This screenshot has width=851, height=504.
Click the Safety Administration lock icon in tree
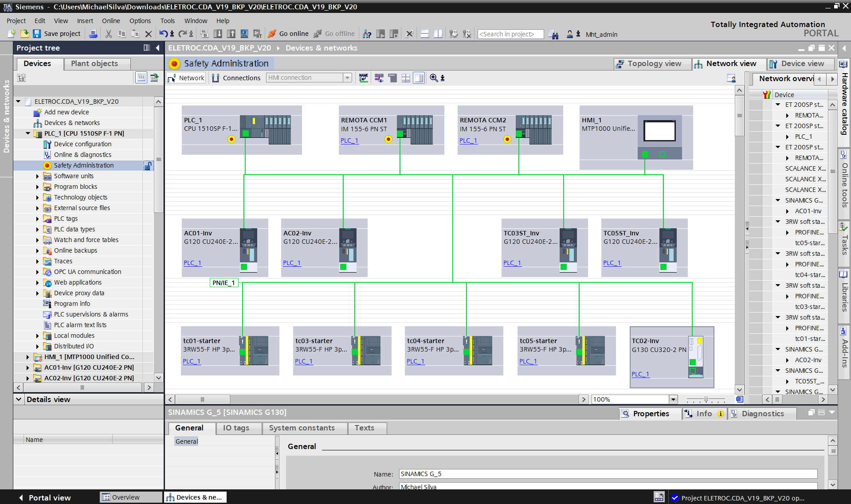coord(148,165)
